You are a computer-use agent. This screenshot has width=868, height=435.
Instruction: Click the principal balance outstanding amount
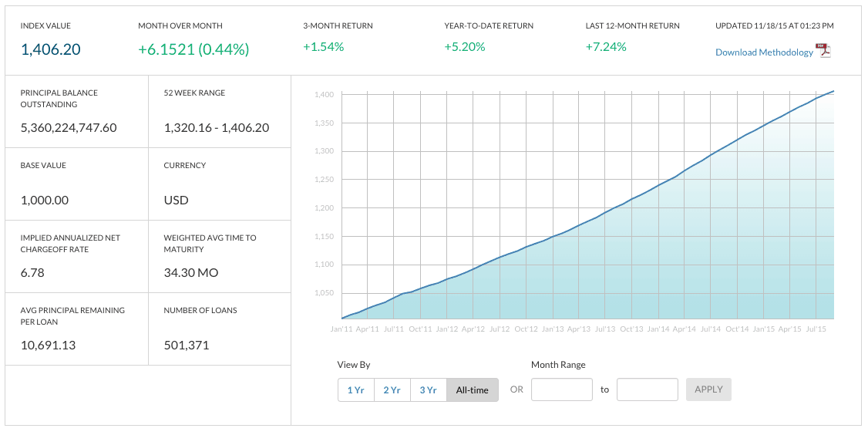pyautogui.click(x=69, y=128)
